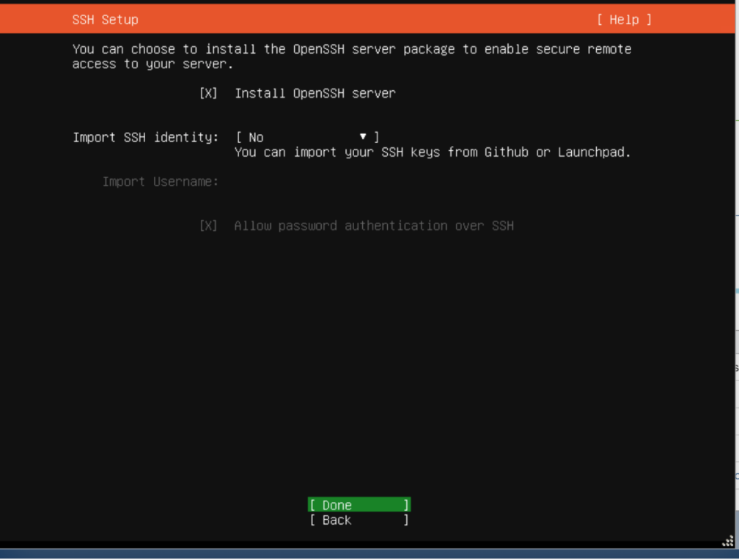Click the window resize grip in the corner
The width and height of the screenshot is (739, 560).
(727, 542)
